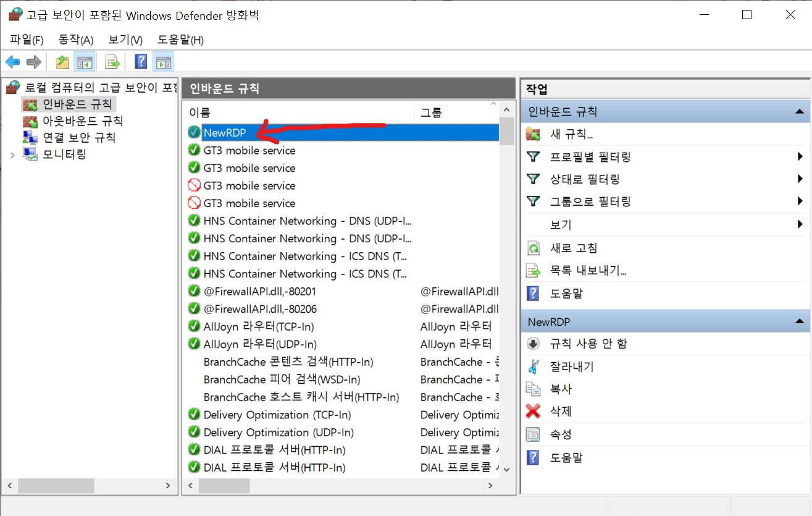Click 복사 copy action
812x516 pixels.
(561, 389)
